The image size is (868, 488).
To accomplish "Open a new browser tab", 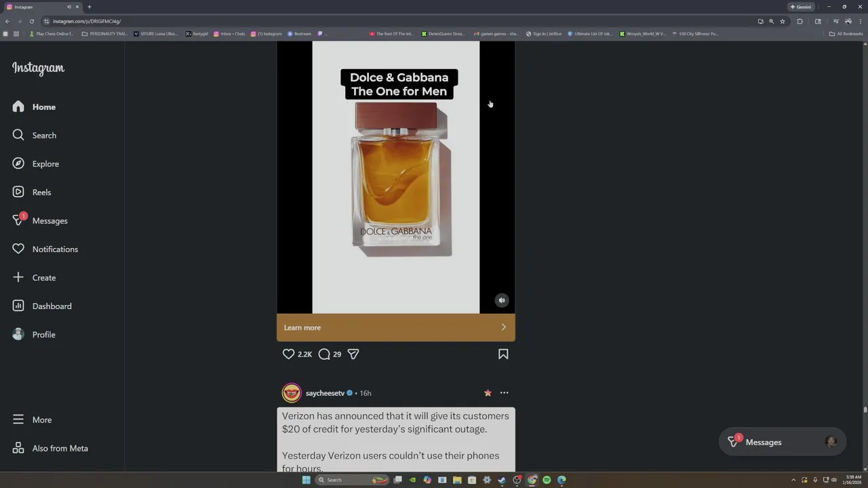I will pyautogui.click(x=89, y=7).
